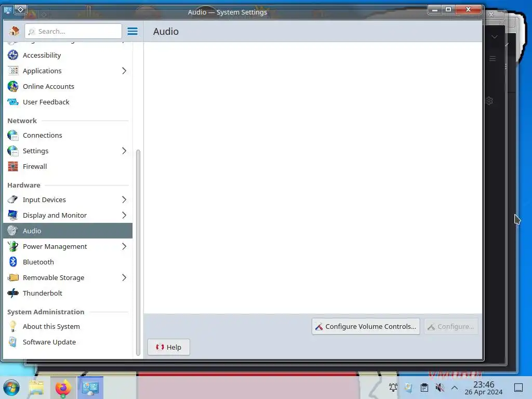Expand the Removable Storage submenu arrow

(x=124, y=277)
